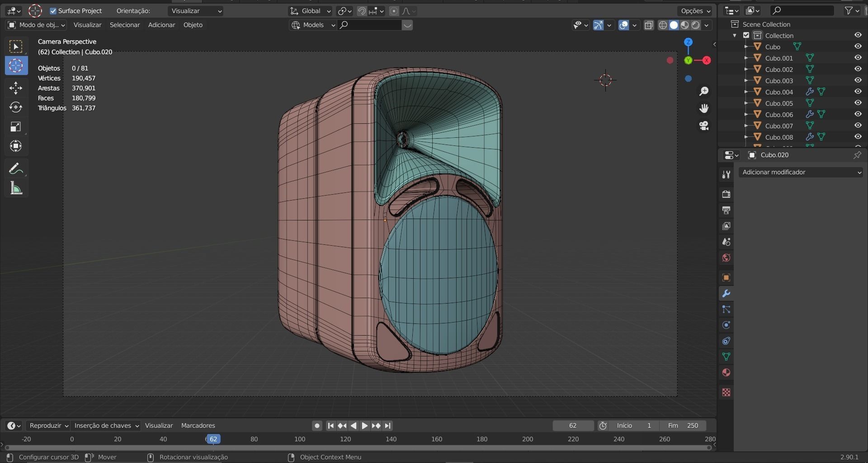Viewport: 868px width, 463px height.
Task: Expand the Cubo.003 tree item
Action: (x=745, y=80)
